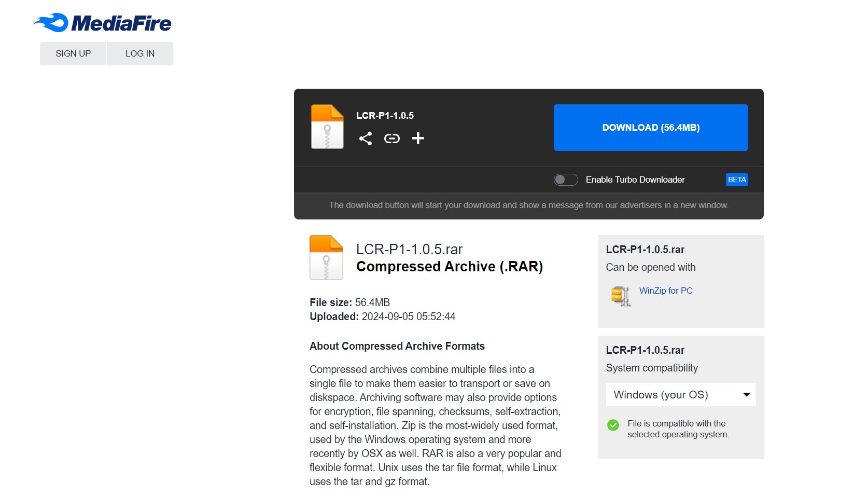Click the WinZip application icon
The image size is (868, 497).
(621, 296)
